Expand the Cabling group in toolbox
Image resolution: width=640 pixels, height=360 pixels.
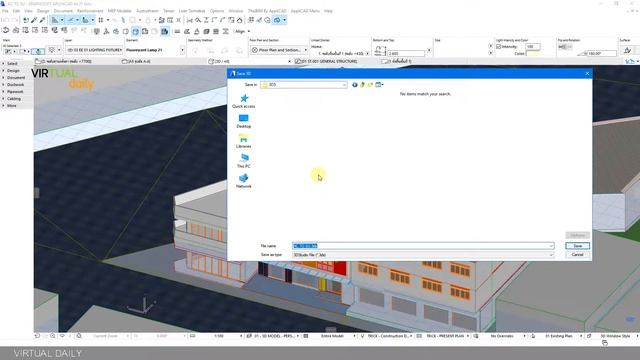[14, 98]
